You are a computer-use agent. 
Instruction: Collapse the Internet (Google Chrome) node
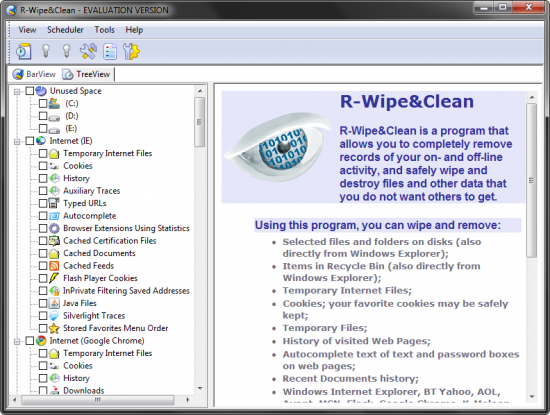click(17, 341)
